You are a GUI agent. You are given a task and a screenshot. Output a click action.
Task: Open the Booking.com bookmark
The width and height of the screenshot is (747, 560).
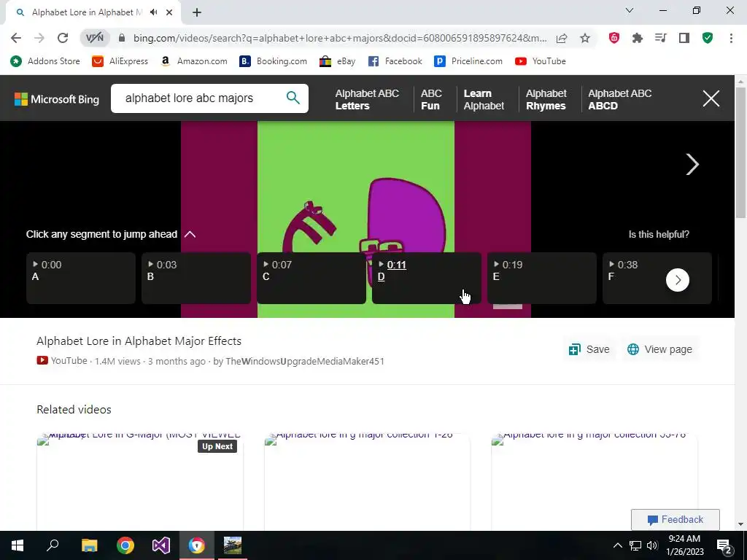click(273, 61)
